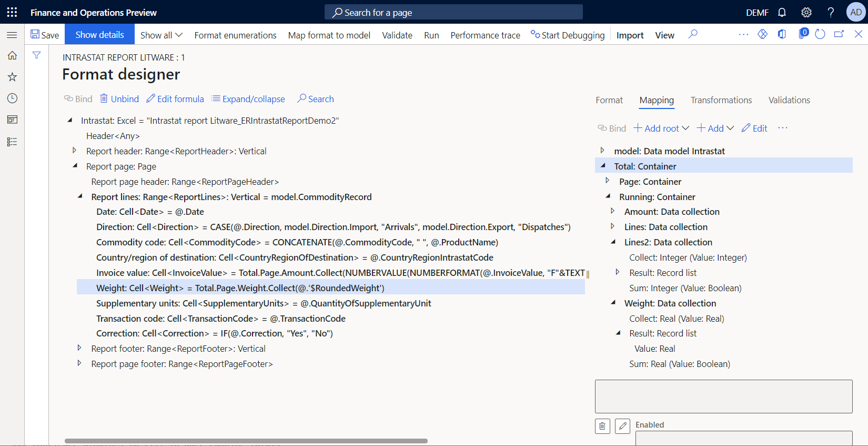Open Favorites star in the sidebar
Image resolution: width=868 pixels, height=446 pixels.
coord(12,77)
